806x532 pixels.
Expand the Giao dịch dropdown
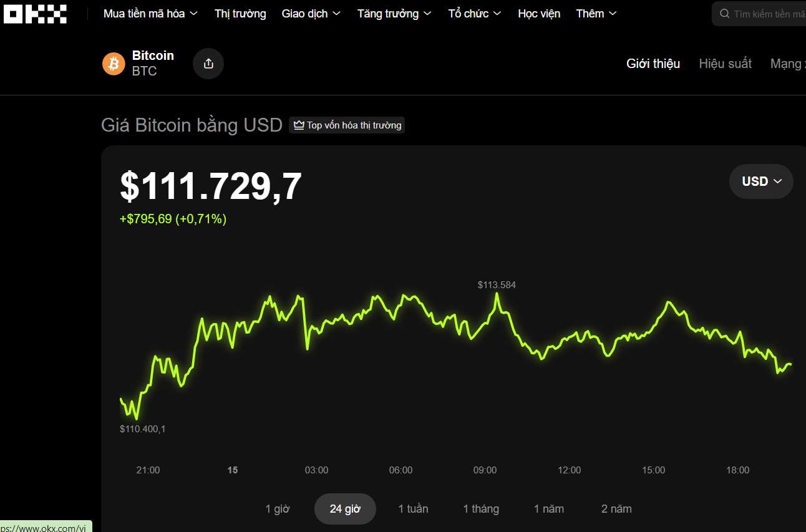pos(311,14)
